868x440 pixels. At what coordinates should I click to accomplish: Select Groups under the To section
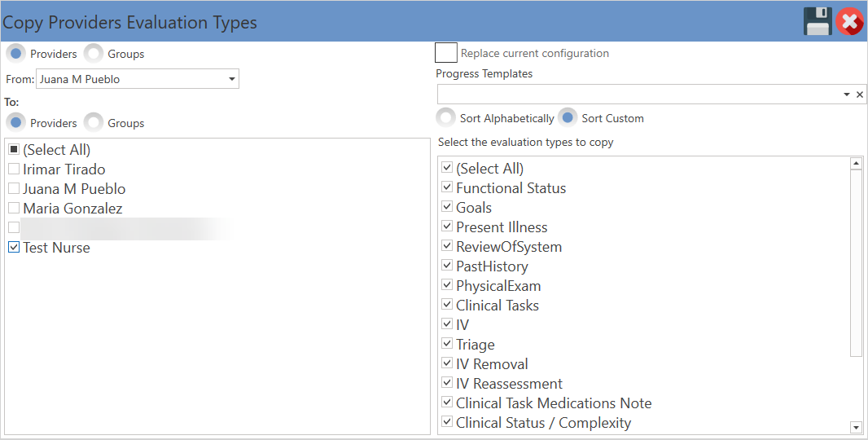[x=94, y=123]
